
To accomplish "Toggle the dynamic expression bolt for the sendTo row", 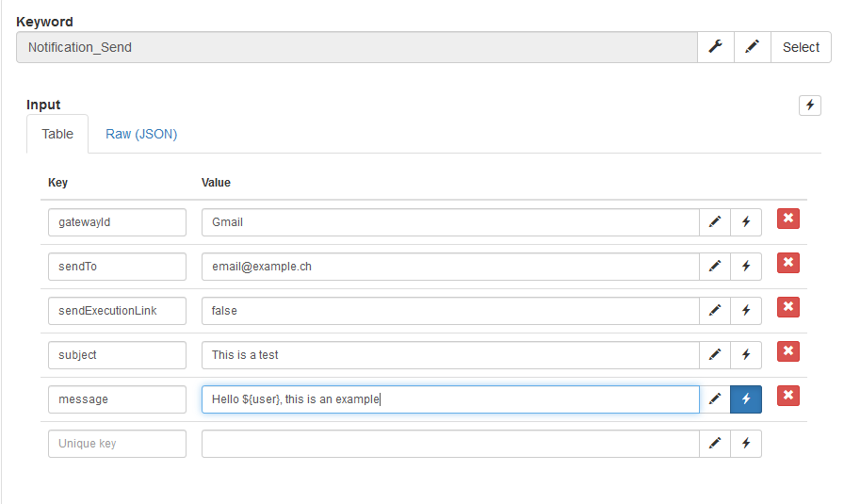I will click(745, 266).
